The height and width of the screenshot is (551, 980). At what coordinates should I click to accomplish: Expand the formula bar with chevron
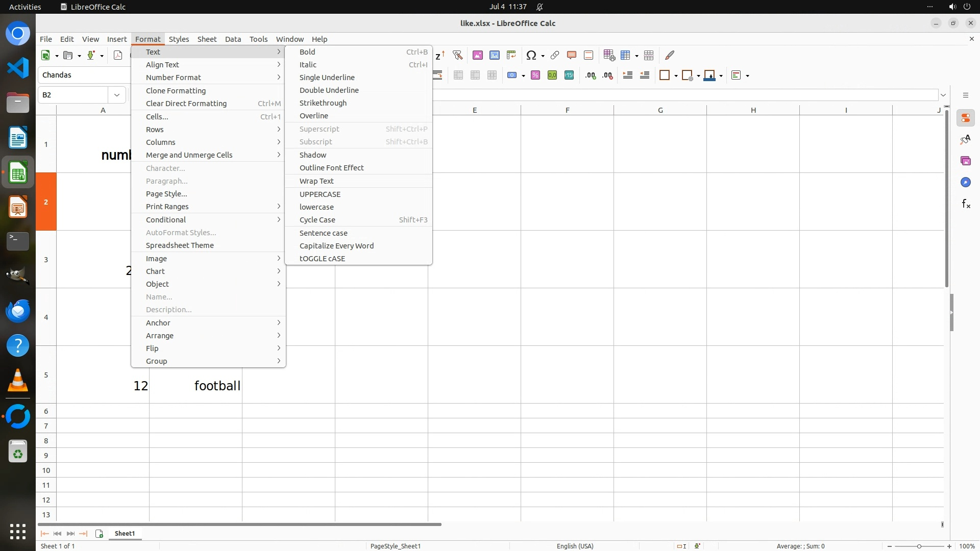pyautogui.click(x=943, y=95)
